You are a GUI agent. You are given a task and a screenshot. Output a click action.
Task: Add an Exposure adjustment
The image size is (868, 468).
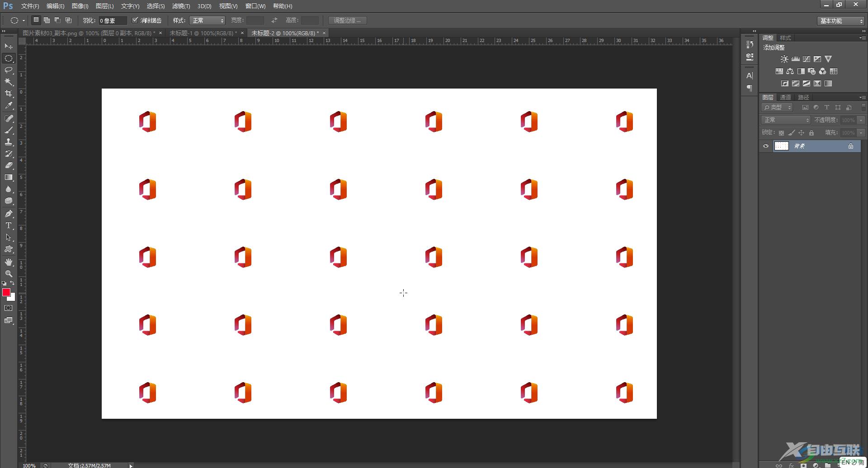click(x=817, y=59)
